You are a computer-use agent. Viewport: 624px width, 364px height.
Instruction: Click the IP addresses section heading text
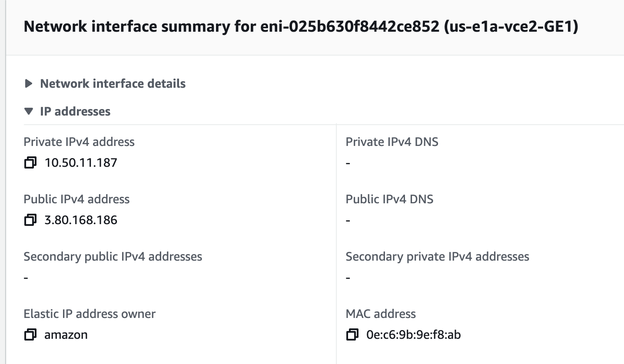75,112
